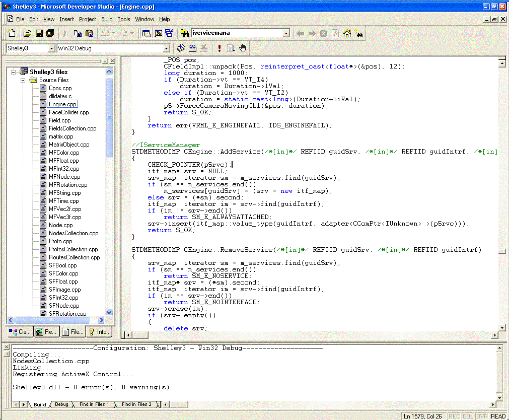The height and width of the screenshot is (420, 509).
Task: Click the Compile icon in build toolbar
Action: [x=181, y=48]
